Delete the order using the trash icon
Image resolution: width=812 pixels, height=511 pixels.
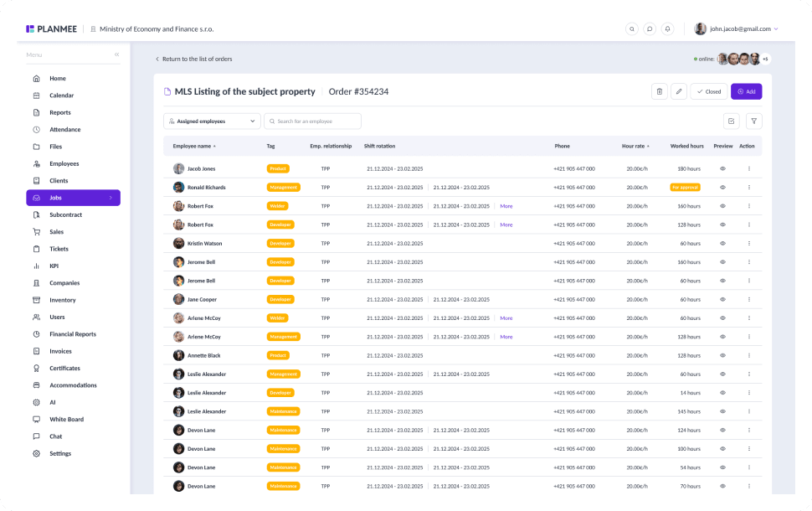pos(660,92)
